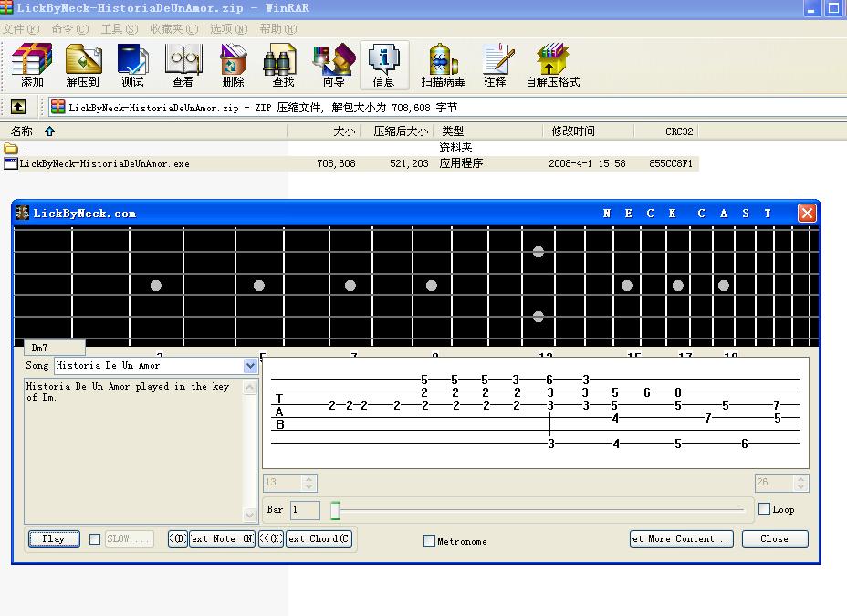Open the 工具 (Tools) menu
This screenshot has height=616, width=847.
coord(120,28)
